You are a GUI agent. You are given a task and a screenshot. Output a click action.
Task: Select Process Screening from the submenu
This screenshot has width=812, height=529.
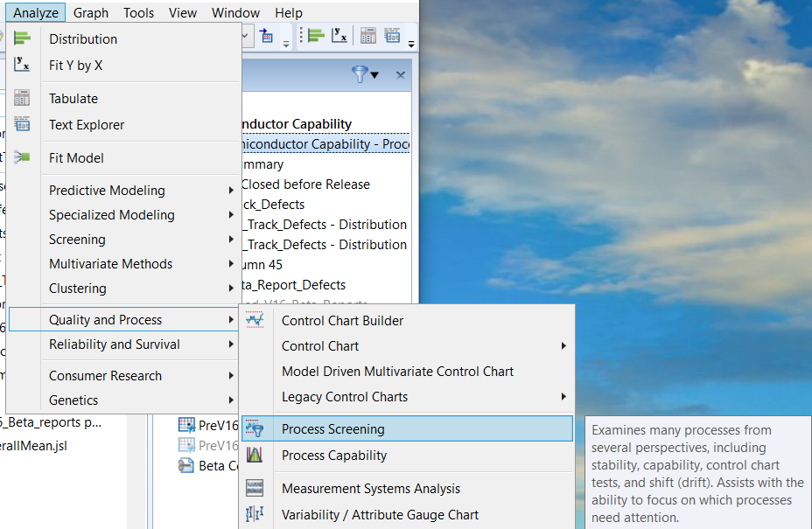[x=332, y=429]
